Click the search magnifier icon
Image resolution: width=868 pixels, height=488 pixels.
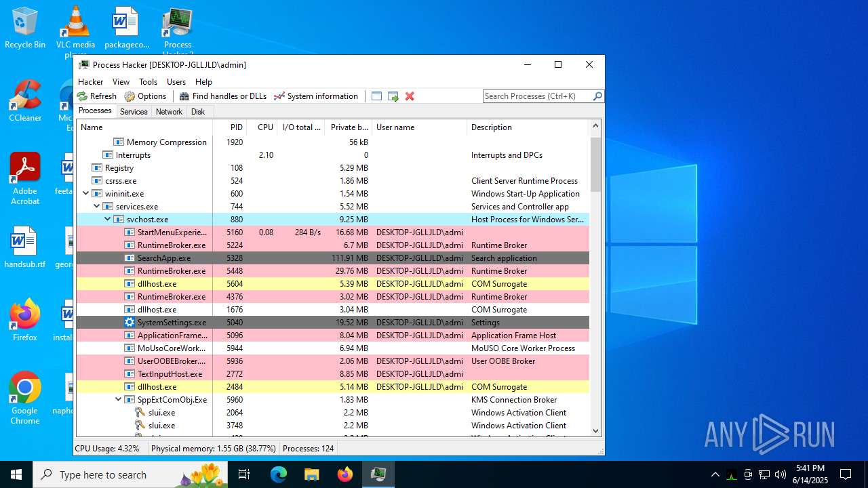point(597,96)
